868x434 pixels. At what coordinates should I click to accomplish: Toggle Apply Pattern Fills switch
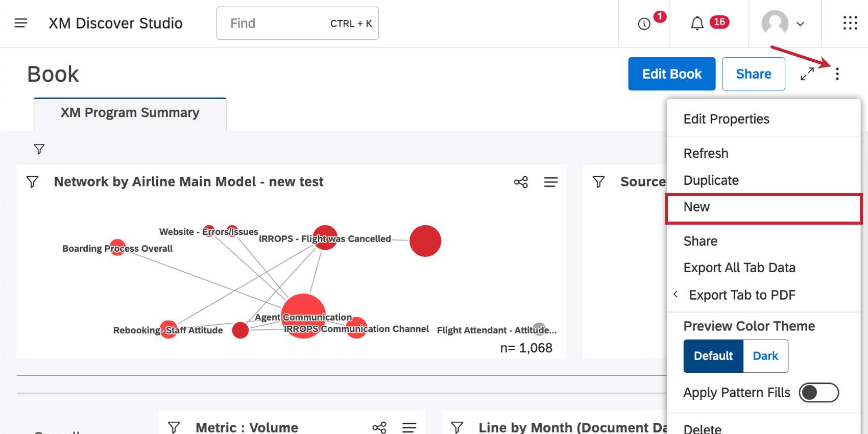point(818,393)
